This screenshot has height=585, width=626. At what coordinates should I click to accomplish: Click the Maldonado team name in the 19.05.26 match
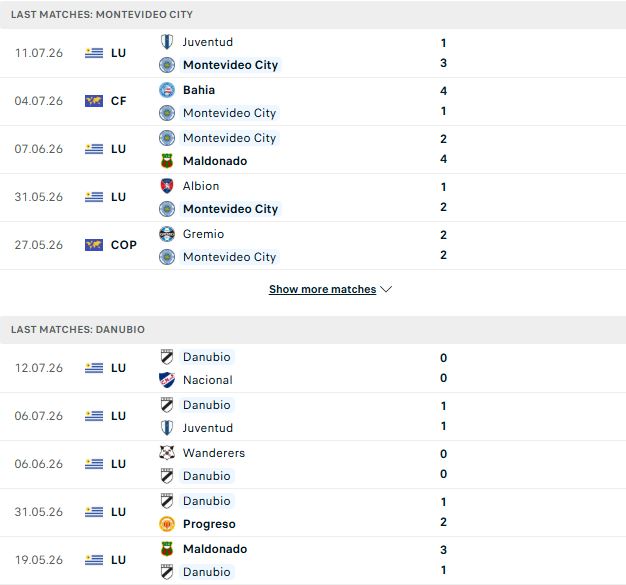215,549
